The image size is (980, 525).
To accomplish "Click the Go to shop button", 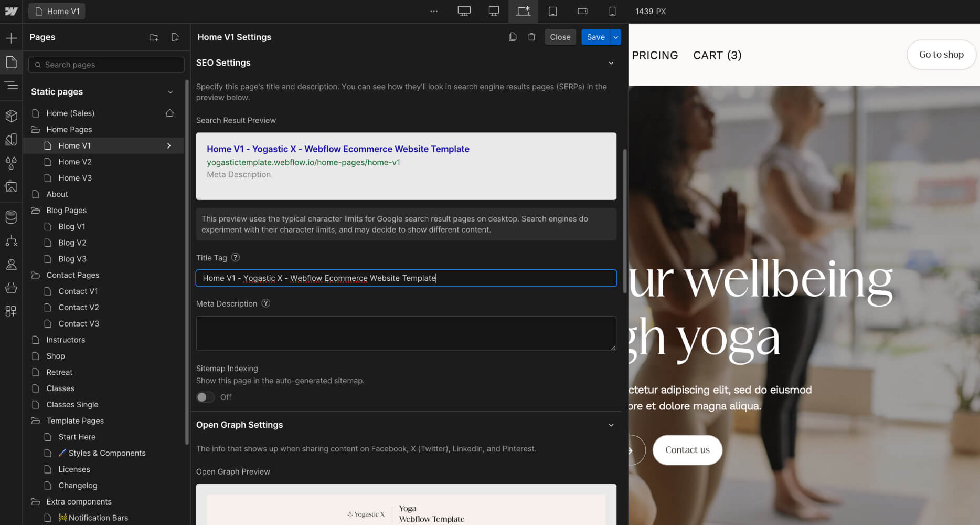I will [941, 55].
